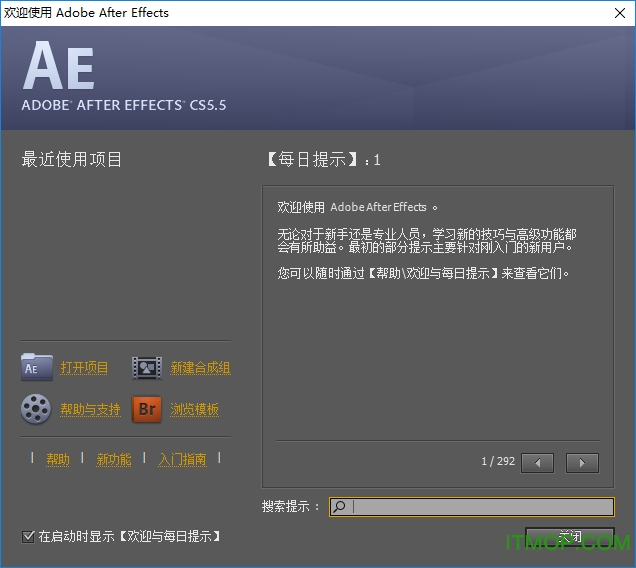The height and width of the screenshot is (568, 636).
Task: Click the 在启动时显示【欢迎与每日提示】 label text
Action: [x=129, y=537]
